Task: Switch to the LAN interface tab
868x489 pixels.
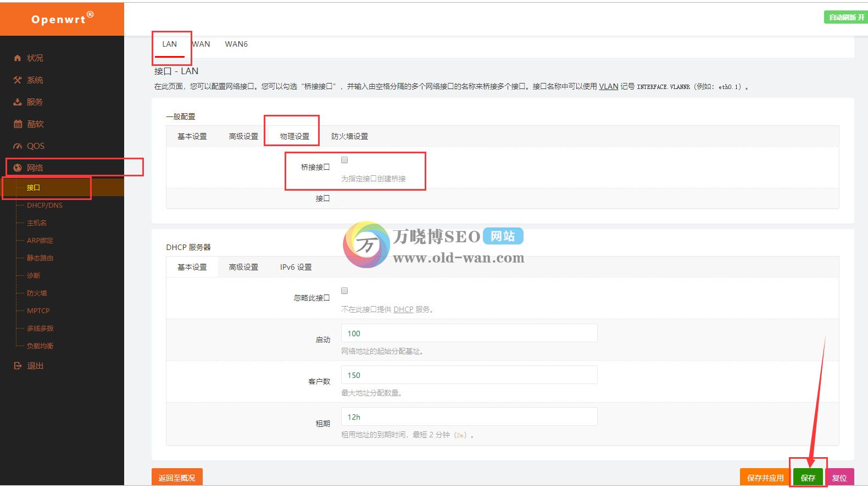Action: point(170,44)
